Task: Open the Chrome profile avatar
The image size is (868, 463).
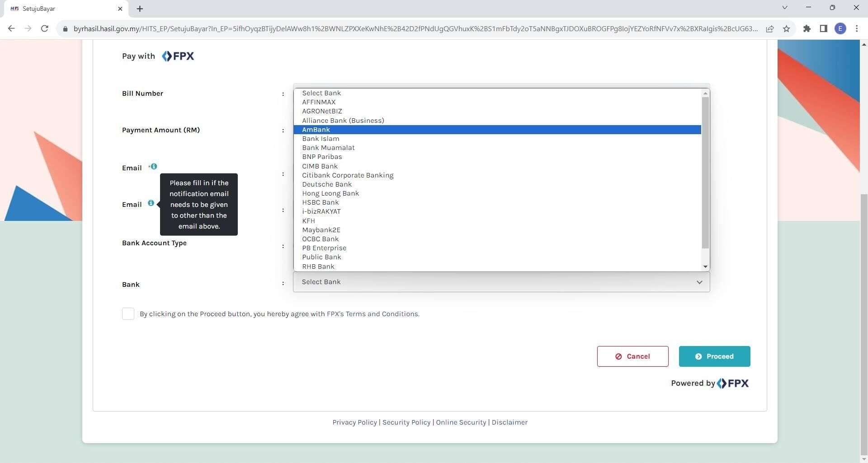Action: 840,28
